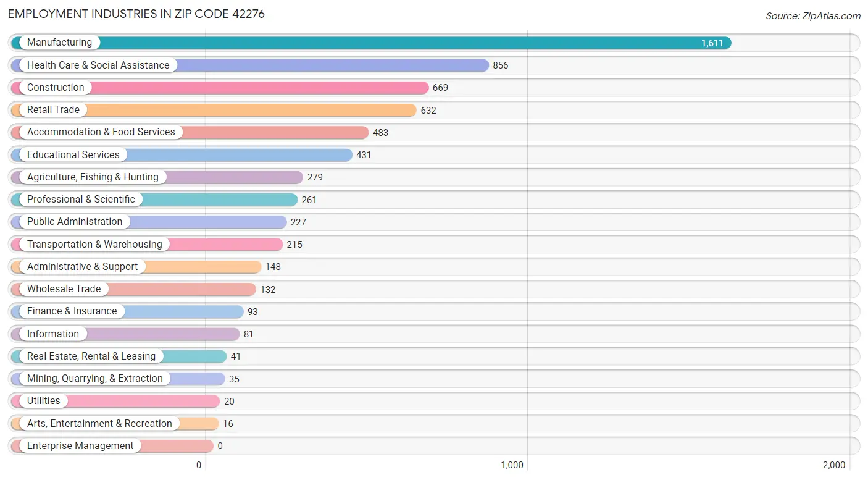The height and width of the screenshot is (480, 868).
Task: Select the Information bar label
Action: click(x=53, y=334)
